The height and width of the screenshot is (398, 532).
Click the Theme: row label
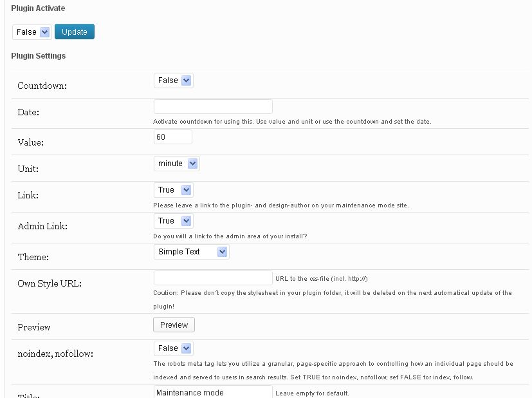tap(33, 257)
